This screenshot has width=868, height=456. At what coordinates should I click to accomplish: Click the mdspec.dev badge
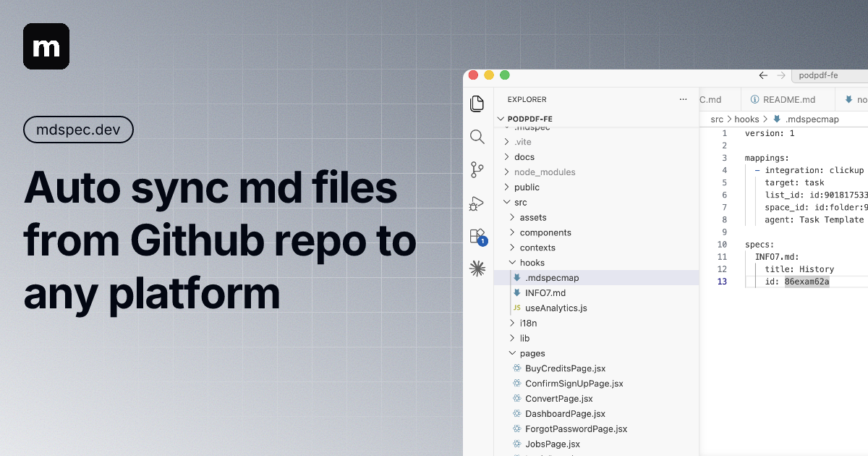[x=78, y=130]
